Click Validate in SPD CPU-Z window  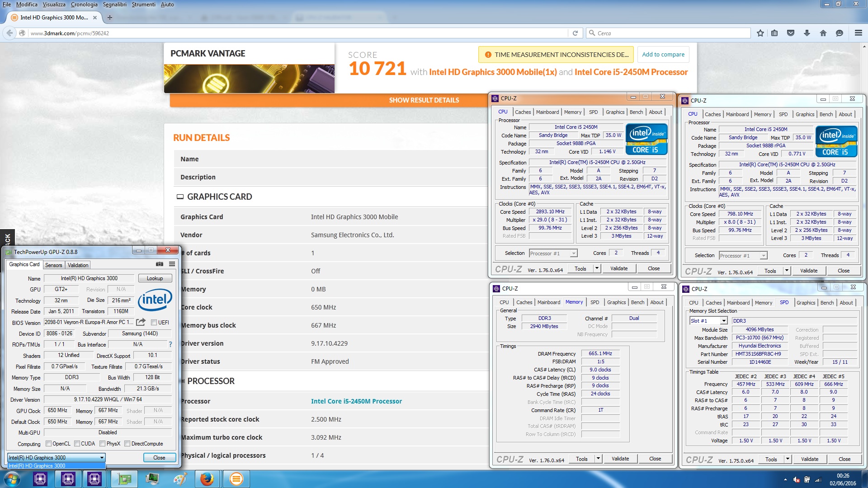click(810, 459)
